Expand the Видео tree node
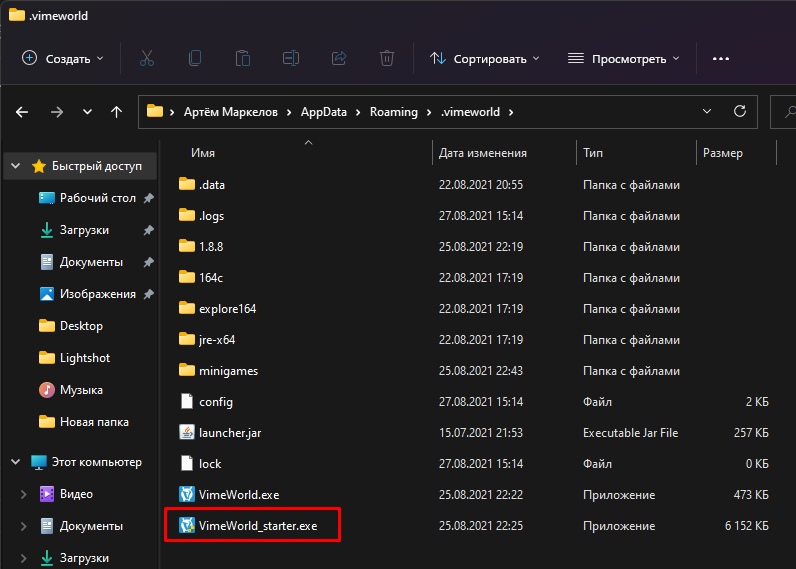The width and height of the screenshot is (796, 569). point(23,494)
